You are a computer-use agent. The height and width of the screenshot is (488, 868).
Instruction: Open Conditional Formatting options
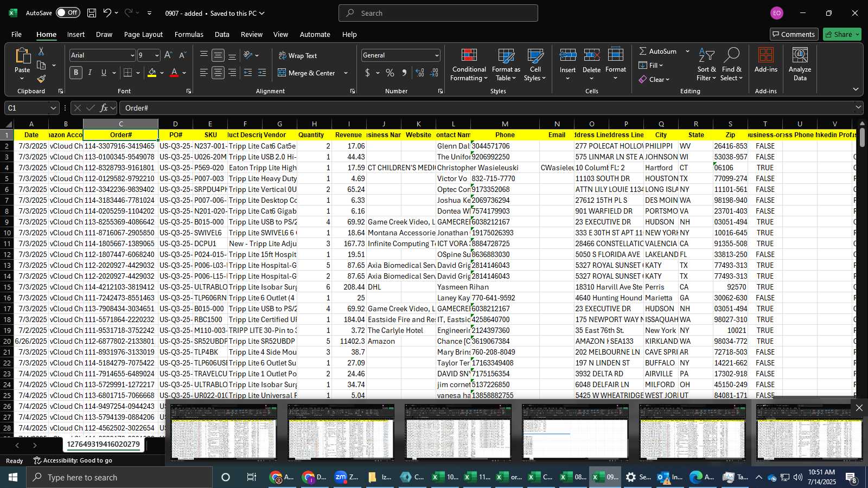(469, 65)
